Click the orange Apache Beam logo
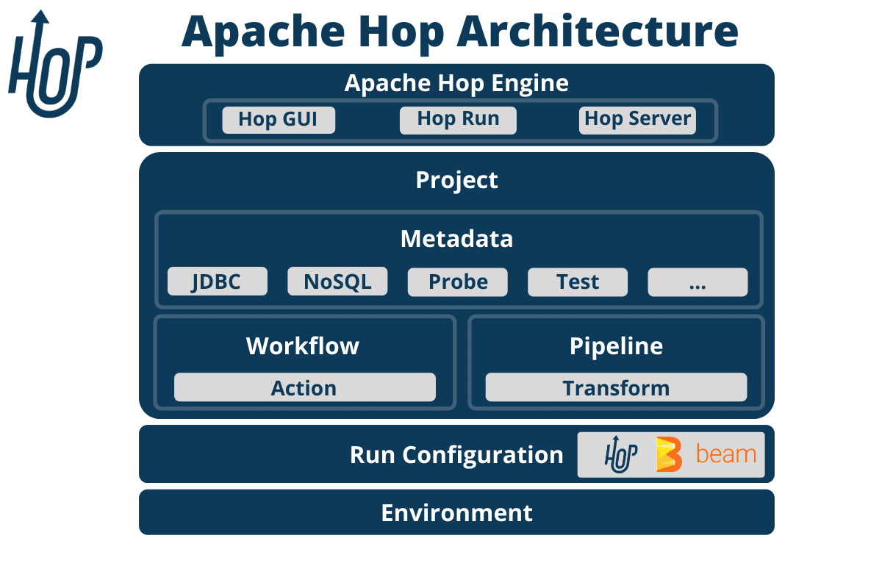Image resolution: width=882 pixels, height=588 pixels. pyautogui.click(x=669, y=455)
